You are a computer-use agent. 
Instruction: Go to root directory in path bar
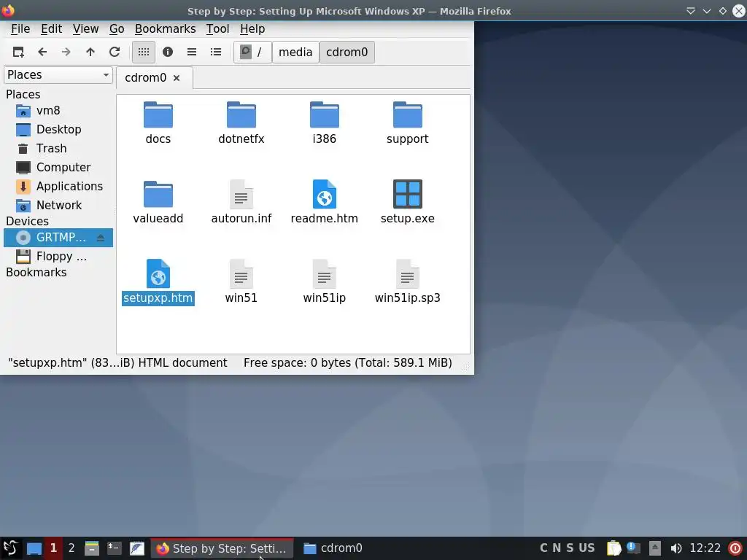(252, 52)
